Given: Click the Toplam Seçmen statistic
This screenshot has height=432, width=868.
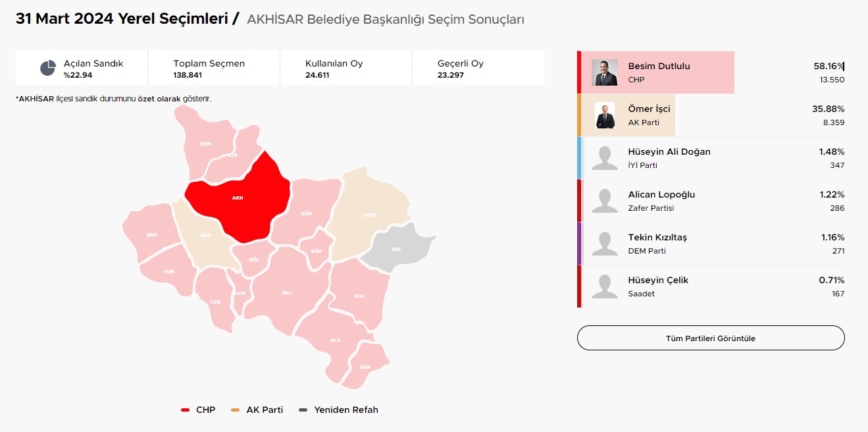Looking at the screenshot, I should tap(209, 68).
